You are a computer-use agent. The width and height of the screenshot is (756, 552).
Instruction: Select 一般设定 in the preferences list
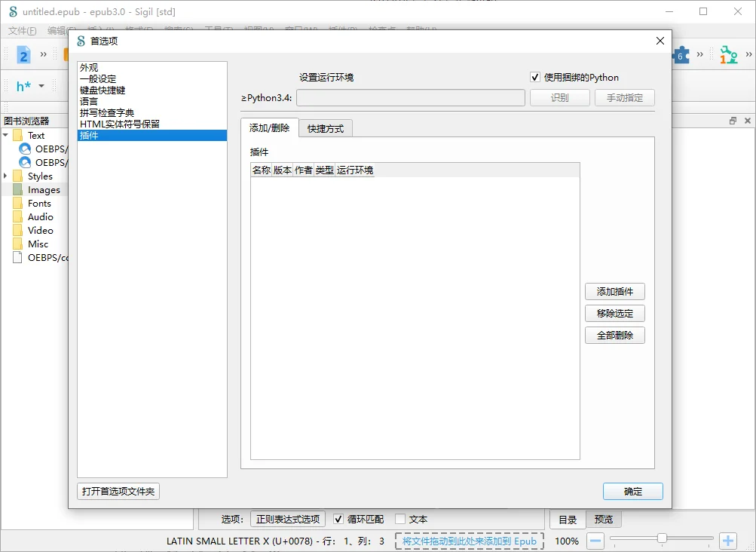[152, 78]
